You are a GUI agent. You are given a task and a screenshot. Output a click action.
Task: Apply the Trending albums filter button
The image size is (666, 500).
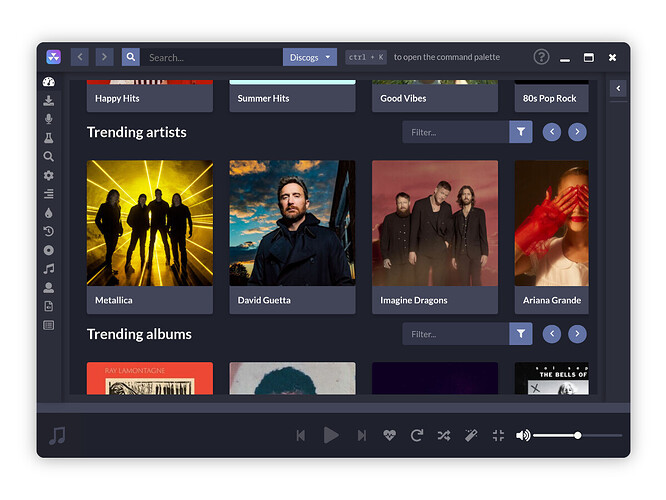521,333
